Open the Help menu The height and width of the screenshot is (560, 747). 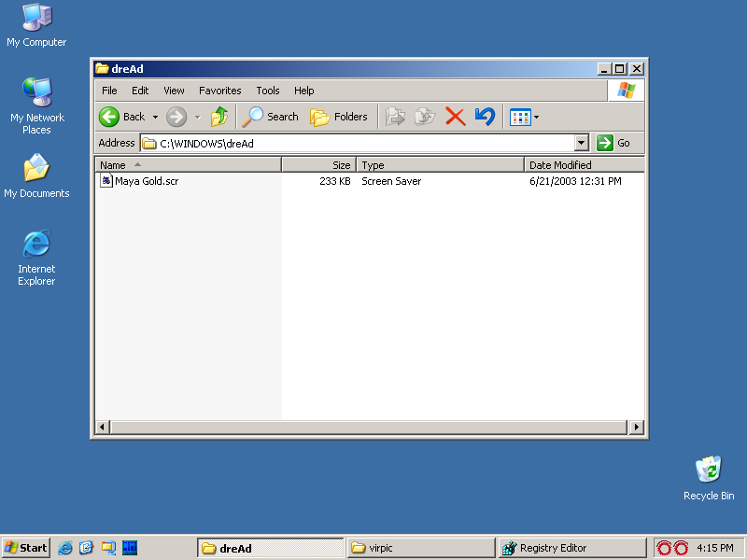304,91
